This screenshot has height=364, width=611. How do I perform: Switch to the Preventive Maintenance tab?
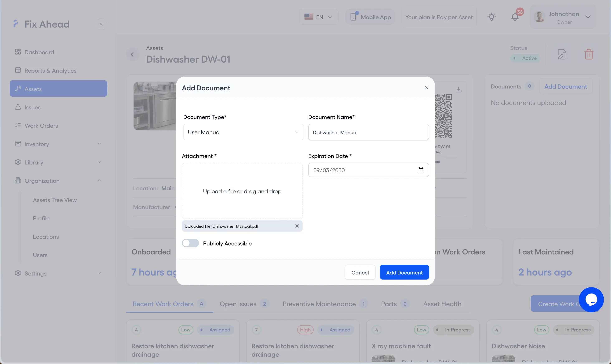pyautogui.click(x=325, y=304)
